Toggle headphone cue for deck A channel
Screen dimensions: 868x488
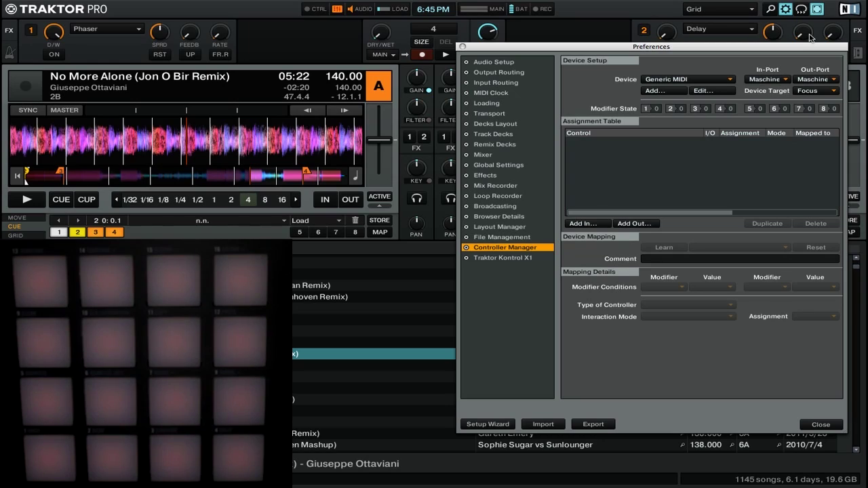[416, 199]
